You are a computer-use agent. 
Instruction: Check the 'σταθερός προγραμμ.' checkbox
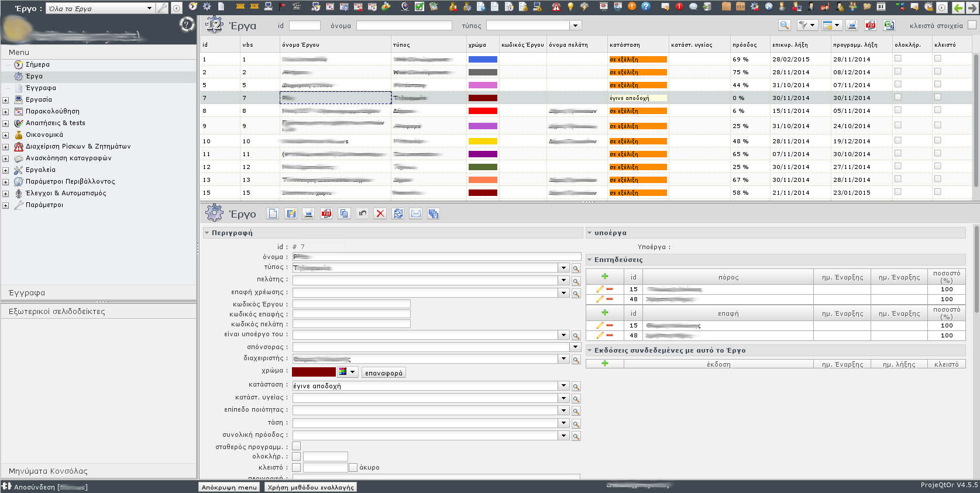click(297, 446)
